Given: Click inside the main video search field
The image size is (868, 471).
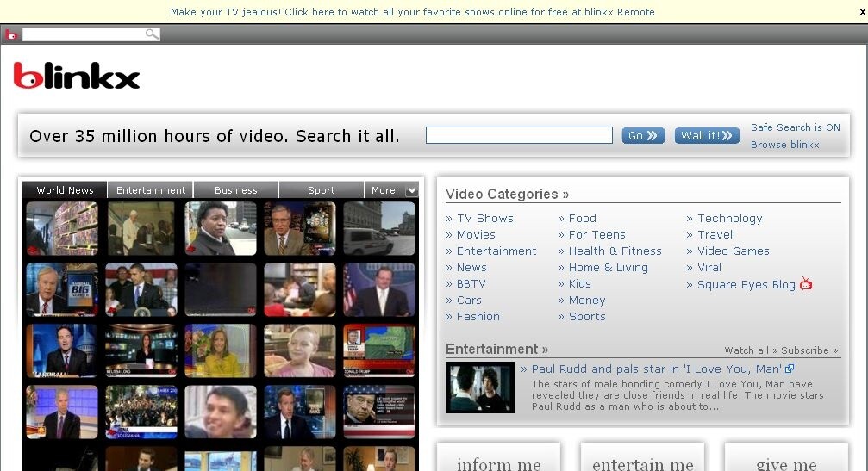Looking at the screenshot, I should (519, 135).
